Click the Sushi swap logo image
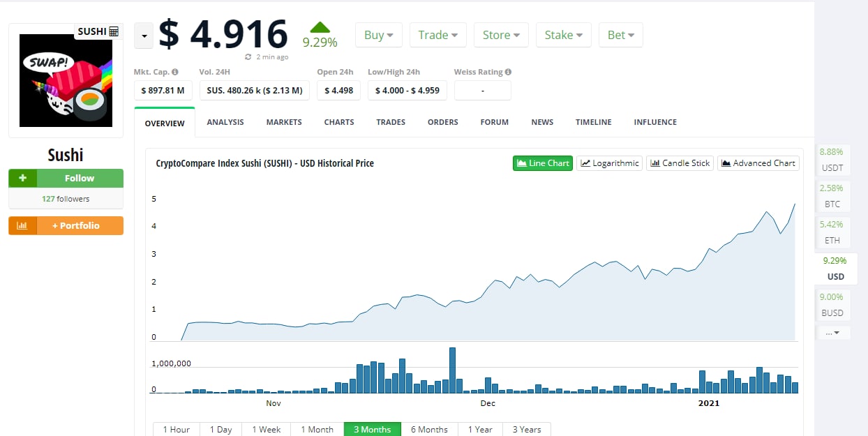The image size is (868, 436). (x=66, y=81)
